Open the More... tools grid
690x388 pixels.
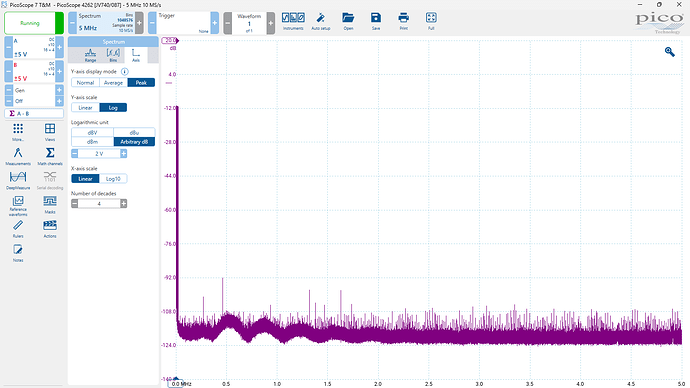click(x=18, y=132)
